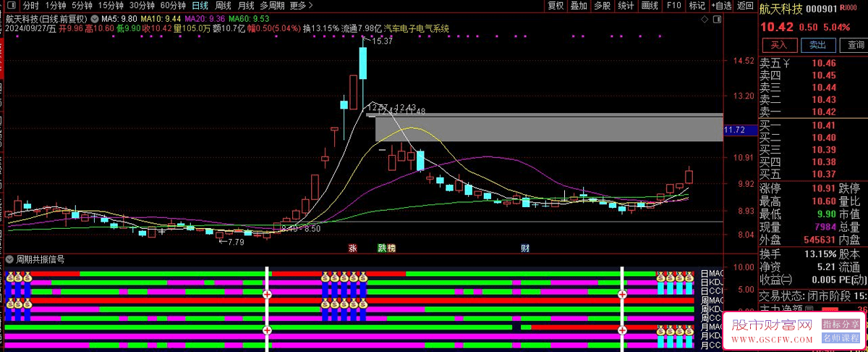Screen dimensions: 868x352
Task: Open the 画线 drawing tools
Action: 650,5
